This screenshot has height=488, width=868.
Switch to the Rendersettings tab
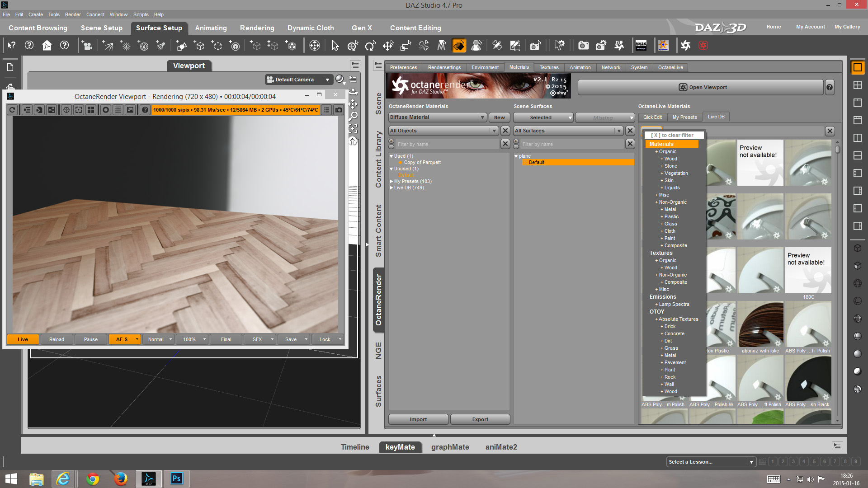pyautogui.click(x=444, y=67)
